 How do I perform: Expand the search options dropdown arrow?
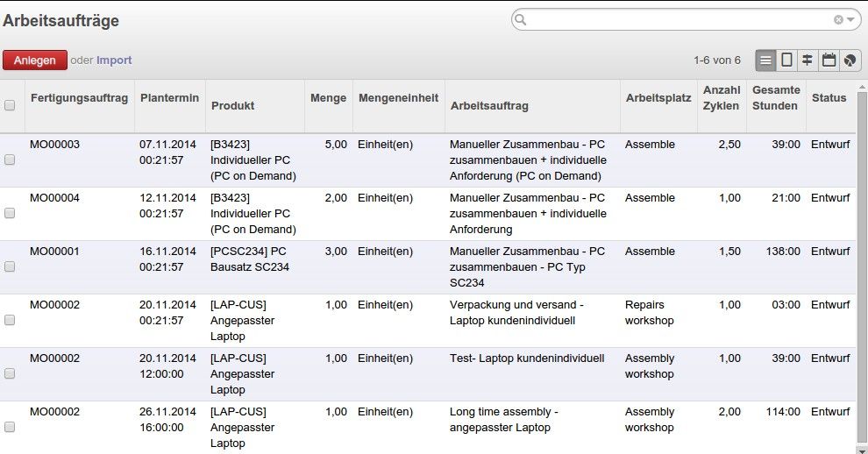[x=850, y=19]
